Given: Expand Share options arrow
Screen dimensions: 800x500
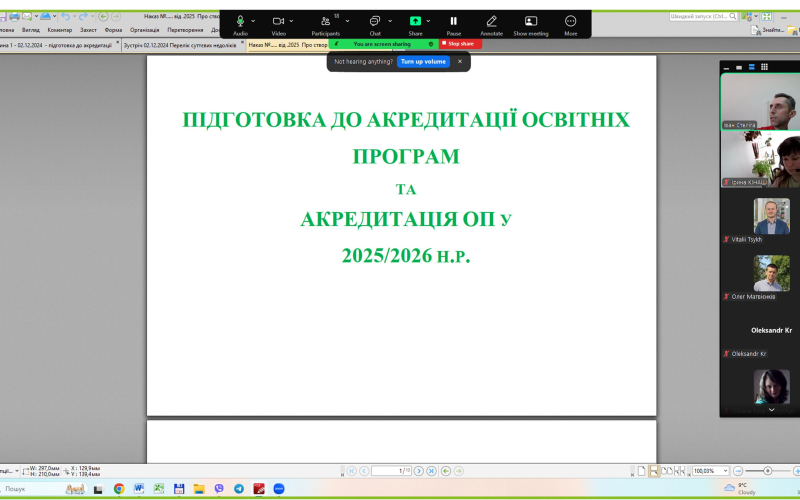Looking at the screenshot, I should (x=428, y=21).
